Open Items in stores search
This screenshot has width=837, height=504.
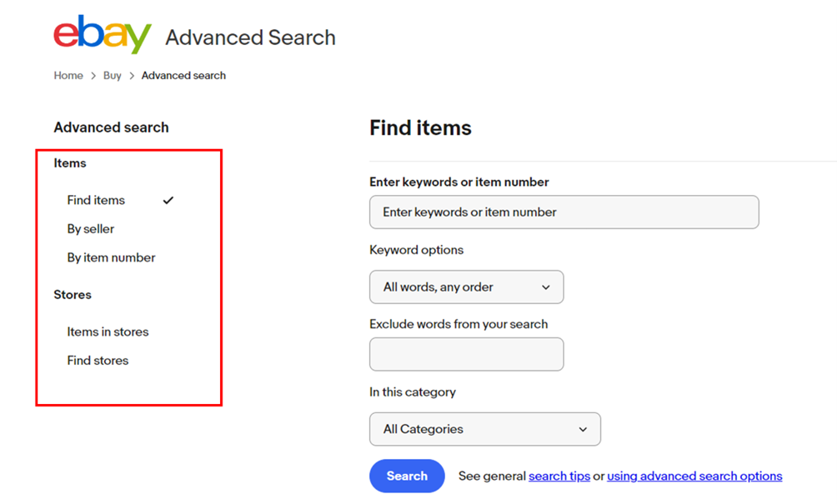[108, 332]
